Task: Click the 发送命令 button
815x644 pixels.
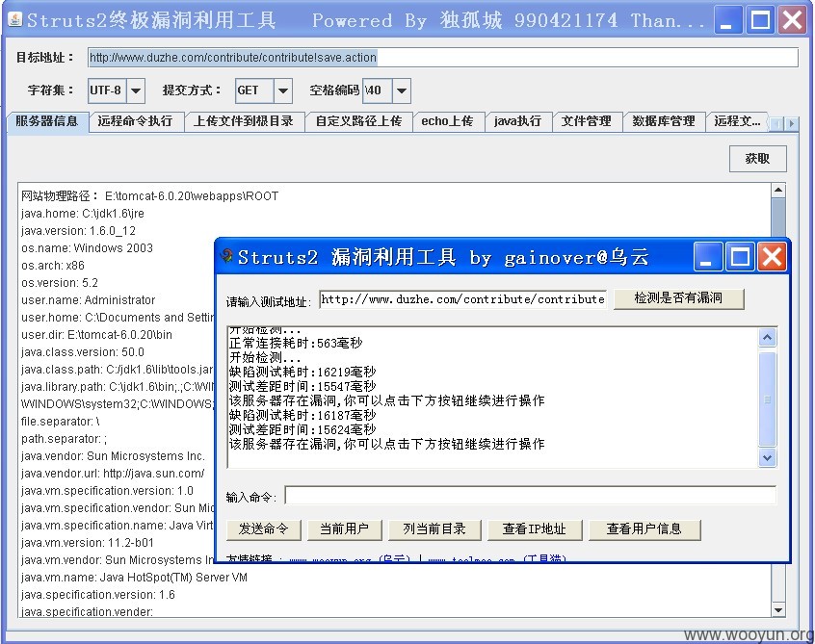Action: point(264,529)
